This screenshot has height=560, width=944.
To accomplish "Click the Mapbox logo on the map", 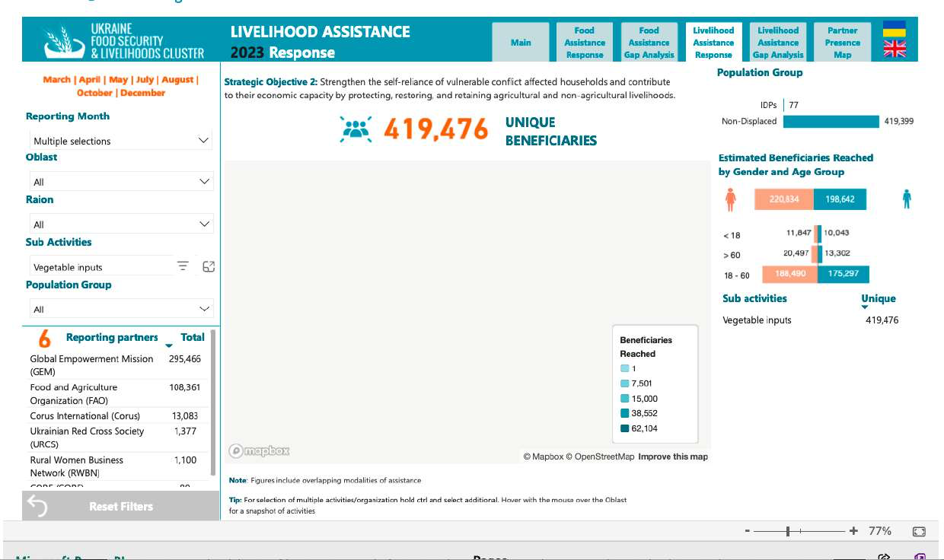I will [260, 450].
